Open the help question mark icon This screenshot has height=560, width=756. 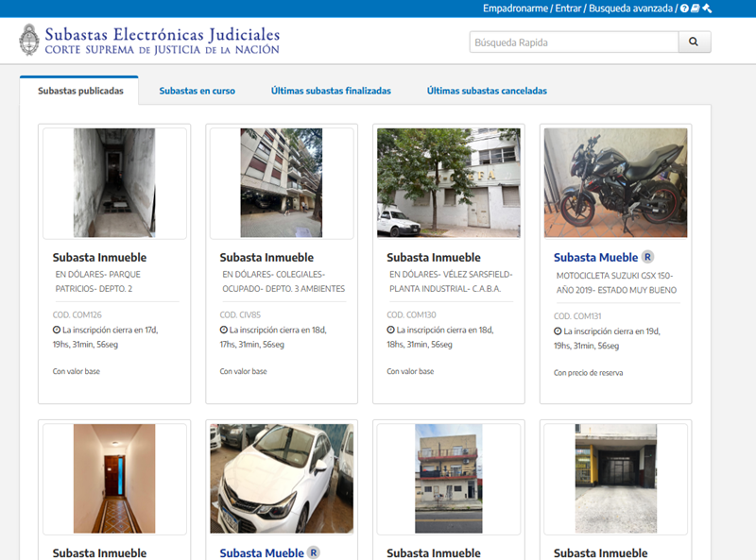coord(684,8)
